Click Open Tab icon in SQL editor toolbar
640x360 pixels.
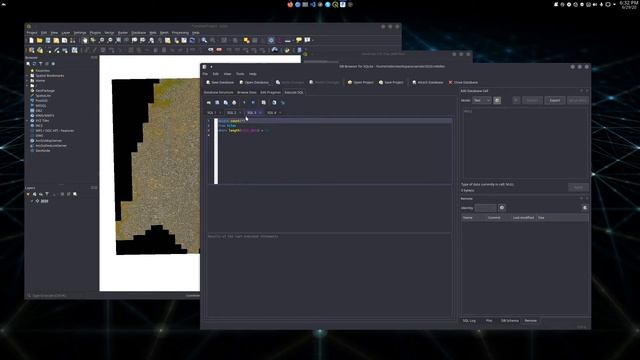coord(209,102)
